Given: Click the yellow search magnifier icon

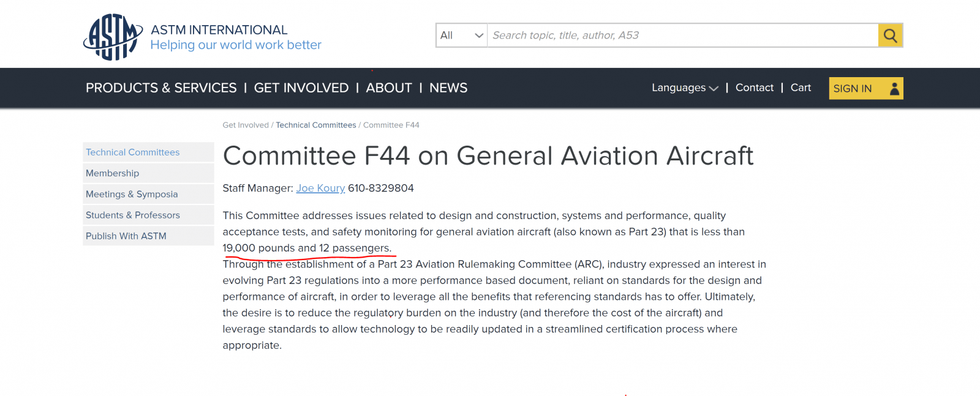Looking at the screenshot, I should coord(891,35).
